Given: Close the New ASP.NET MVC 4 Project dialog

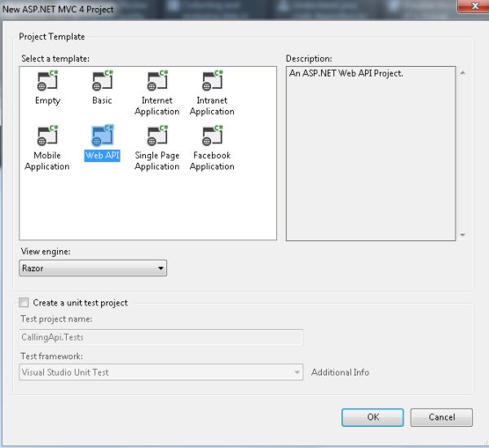Looking at the screenshot, I should [474, 6].
